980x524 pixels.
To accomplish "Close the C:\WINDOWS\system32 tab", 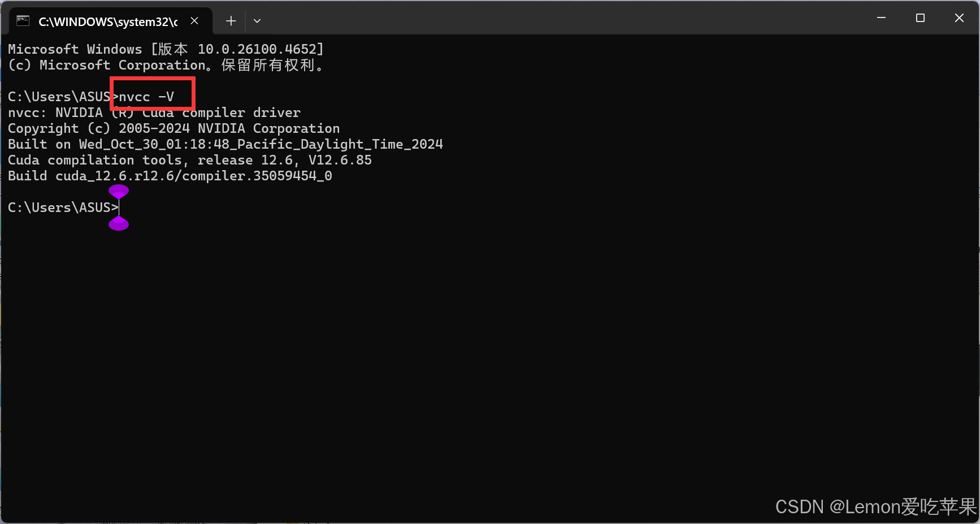I will [x=194, y=20].
